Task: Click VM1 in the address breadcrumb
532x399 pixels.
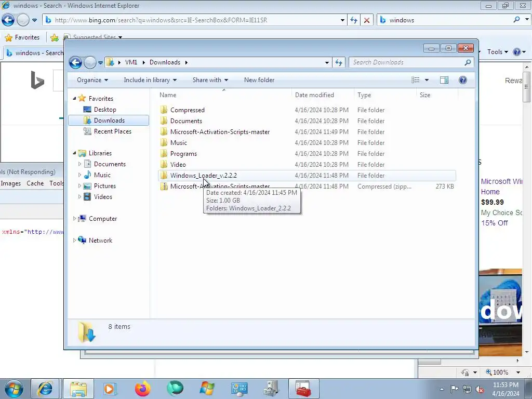Action: (131, 62)
